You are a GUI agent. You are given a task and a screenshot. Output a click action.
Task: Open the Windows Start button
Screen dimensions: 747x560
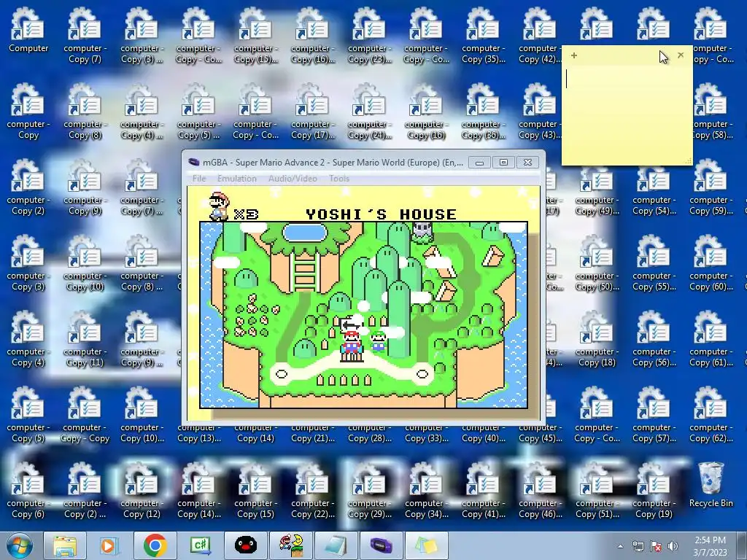pyautogui.click(x=20, y=545)
